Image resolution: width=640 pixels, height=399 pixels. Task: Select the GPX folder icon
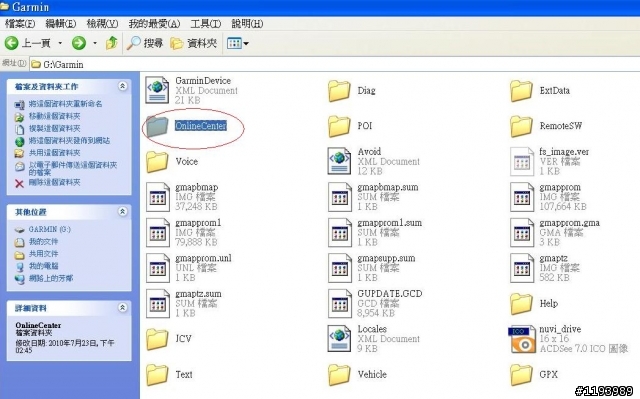tap(521, 375)
